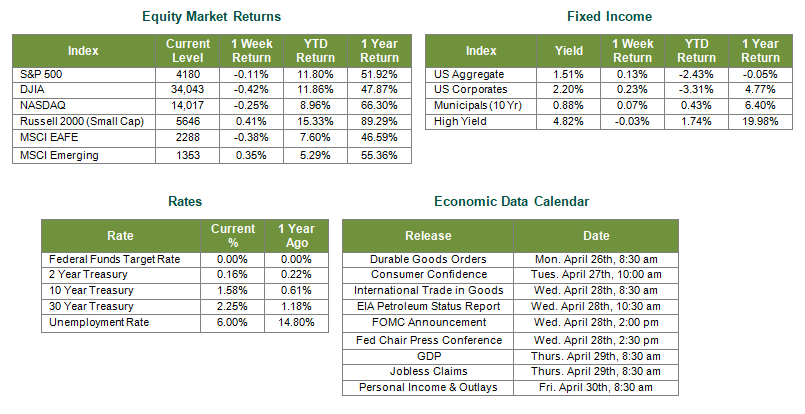Click the Economic Data Calendar heading
The width and height of the screenshot is (805, 414).
click(511, 201)
